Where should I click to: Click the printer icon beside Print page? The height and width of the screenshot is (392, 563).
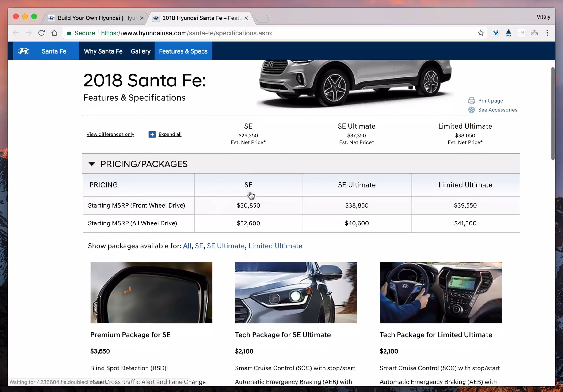471,100
